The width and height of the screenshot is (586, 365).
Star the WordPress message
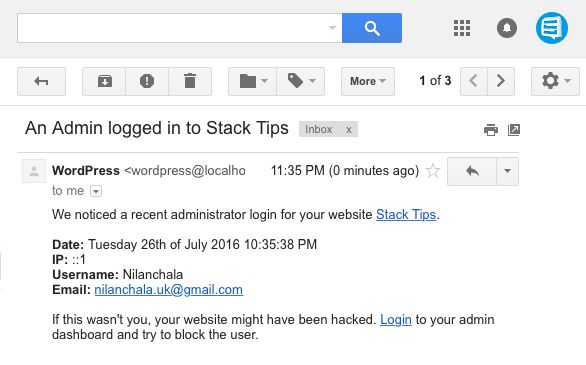point(433,171)
